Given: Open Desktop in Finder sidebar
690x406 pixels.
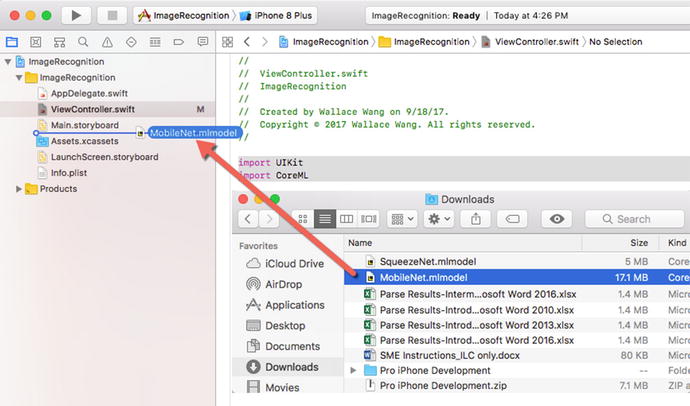Looking at the screenshot, I should point(276,326).
